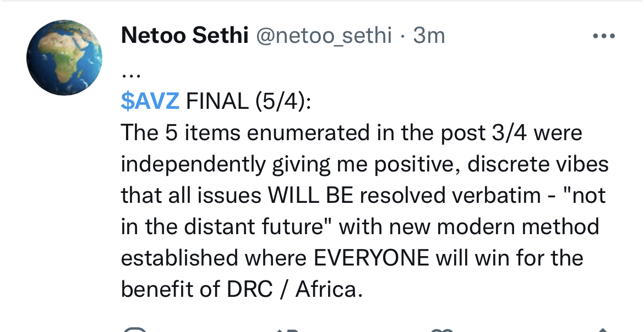This screenshot has width=644, height=332.
Task: Click the phrase "DRC / Africa."
Action: 295,290
